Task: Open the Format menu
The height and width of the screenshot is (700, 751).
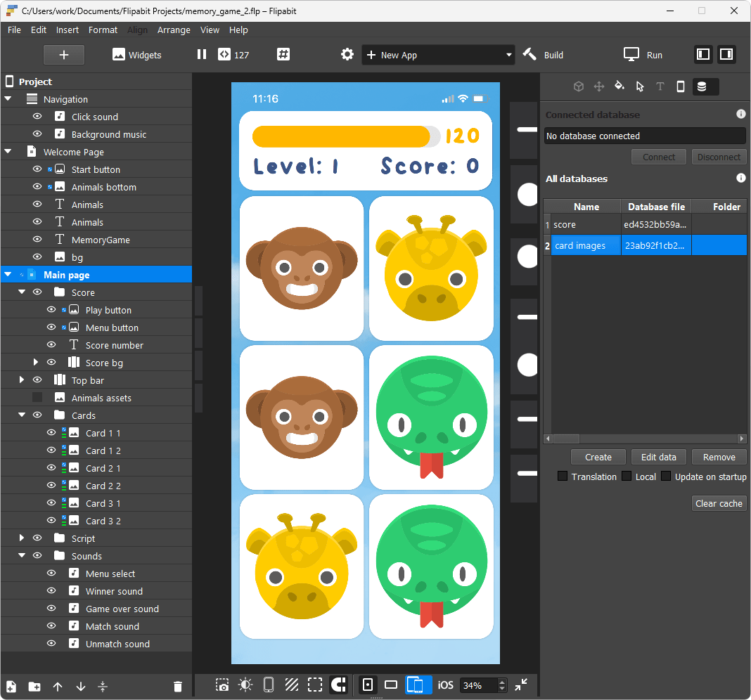Action: click(103, 30)
